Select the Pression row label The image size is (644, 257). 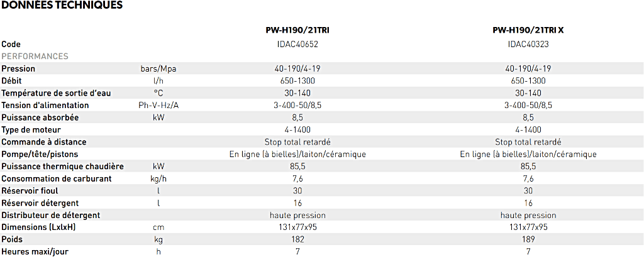pyautogui.click(x=18, y=68)
